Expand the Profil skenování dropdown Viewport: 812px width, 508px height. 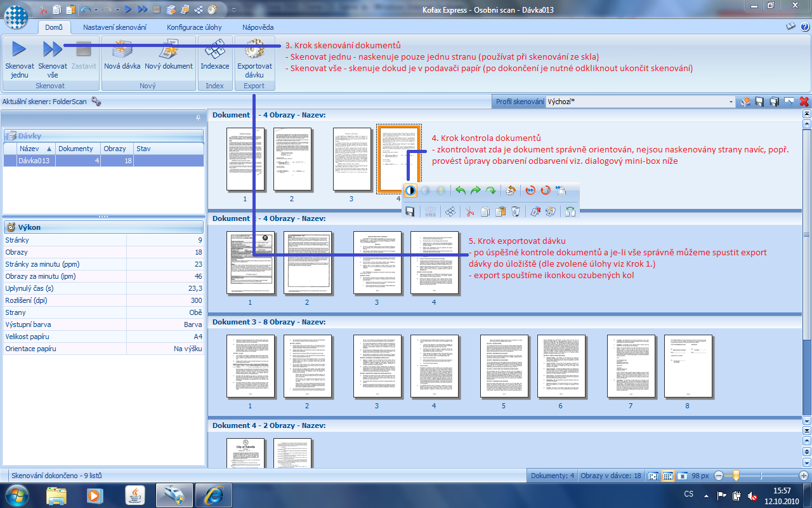[731, 102]
